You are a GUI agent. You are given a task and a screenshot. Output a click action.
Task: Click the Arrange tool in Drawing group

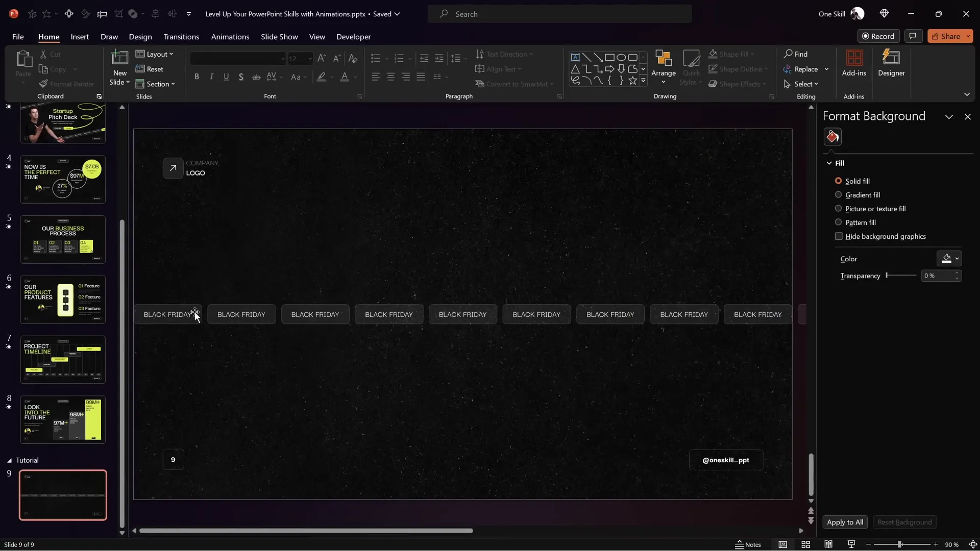point(664,67)
